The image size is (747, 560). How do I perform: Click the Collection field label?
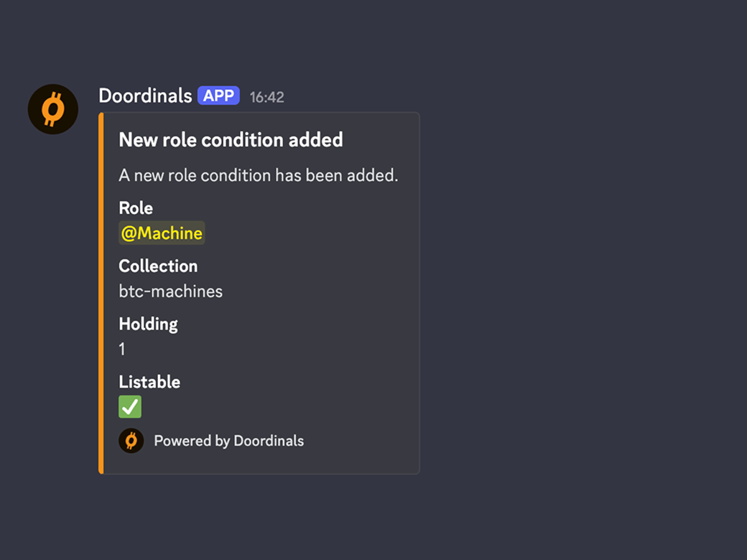coord(158,266)
